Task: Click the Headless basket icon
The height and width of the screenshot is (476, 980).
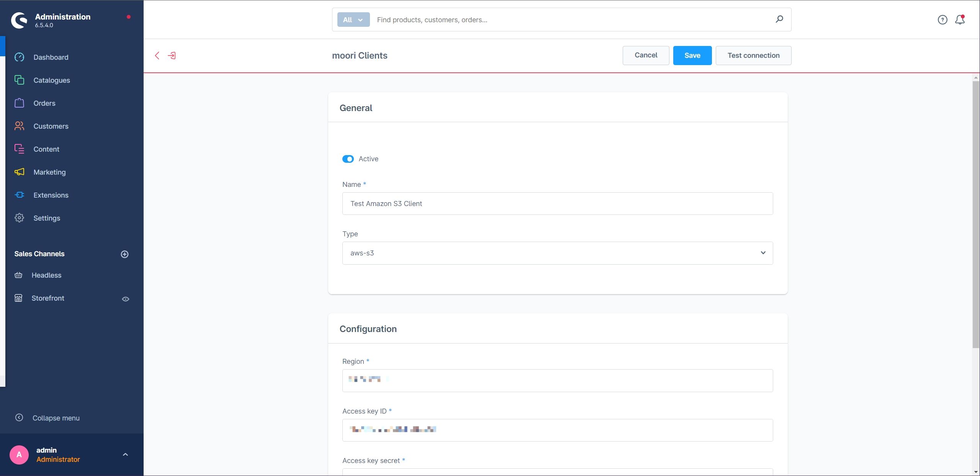Action: coord(18,275)
